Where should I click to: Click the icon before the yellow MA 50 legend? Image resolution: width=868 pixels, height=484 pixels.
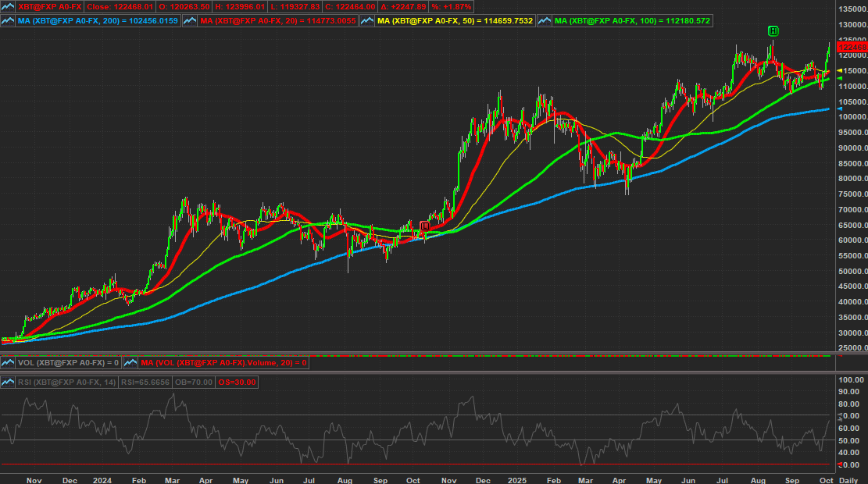pos(366,21)
